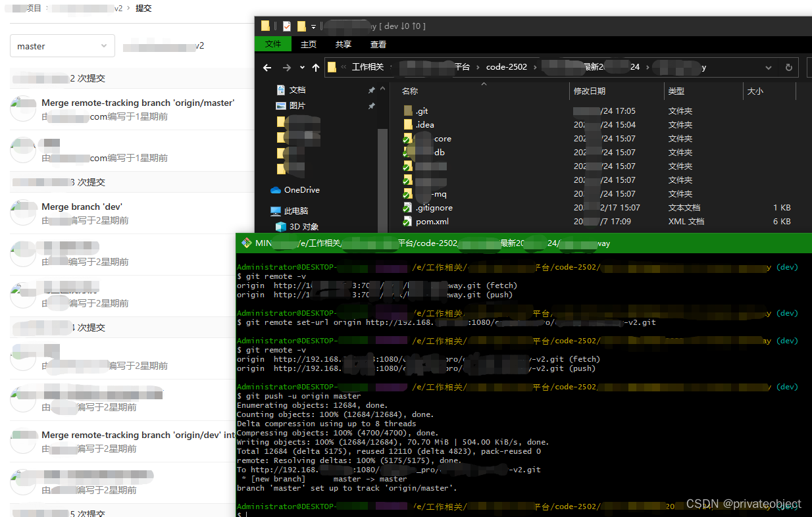Expand the address bar history dropdown
Image resolution: width=812 pixels, height=517 pixels.
pos(769,68)
